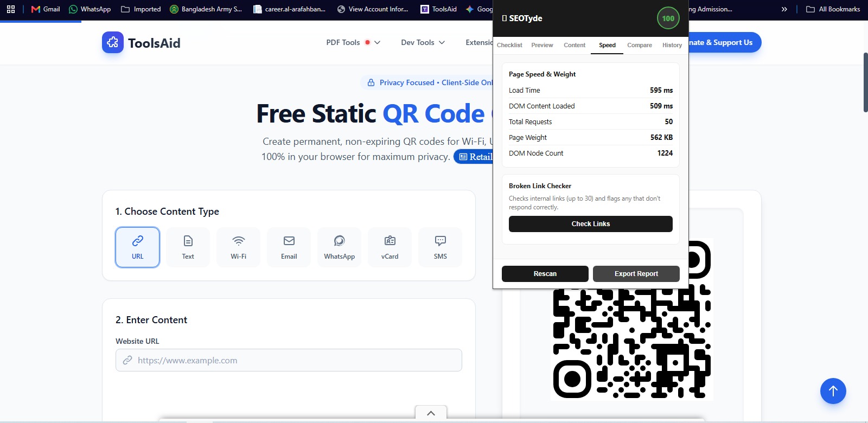Choose the Wi-Fi content type
The width and height of the screenshot is (868, 423).
[x=238, y=247]
